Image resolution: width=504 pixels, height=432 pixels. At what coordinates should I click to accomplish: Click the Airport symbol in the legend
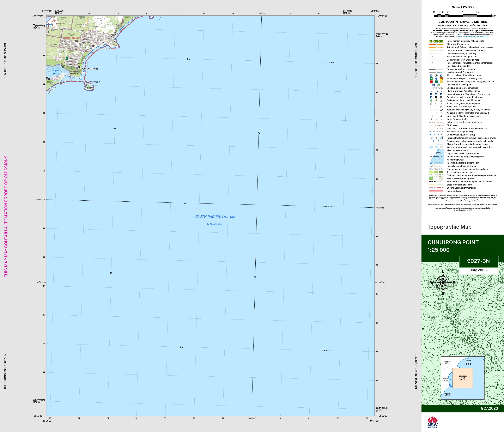pyautogui.click(x=431, y=75)
